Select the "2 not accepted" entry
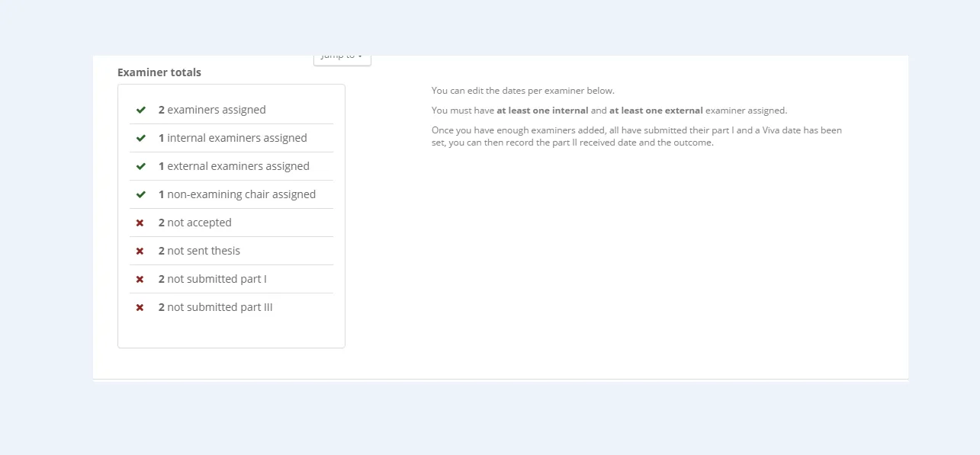Screen dimensions: 980x455 194,223
